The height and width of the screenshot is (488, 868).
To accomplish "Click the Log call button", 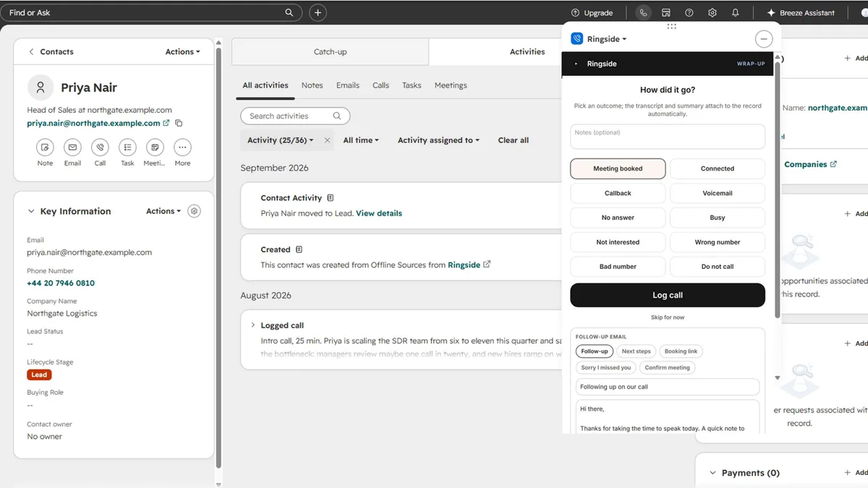I will [x=668, y=295].
